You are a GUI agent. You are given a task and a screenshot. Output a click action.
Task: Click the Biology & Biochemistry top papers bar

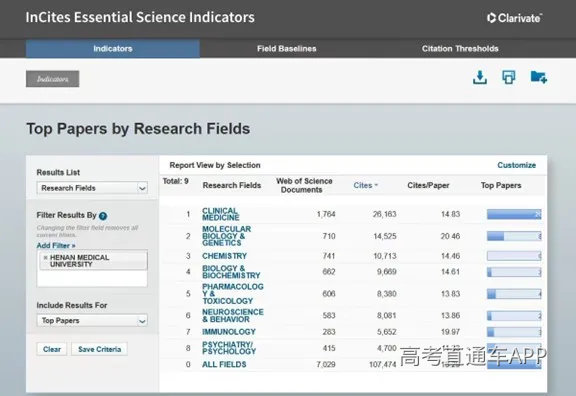pos(514,272)
